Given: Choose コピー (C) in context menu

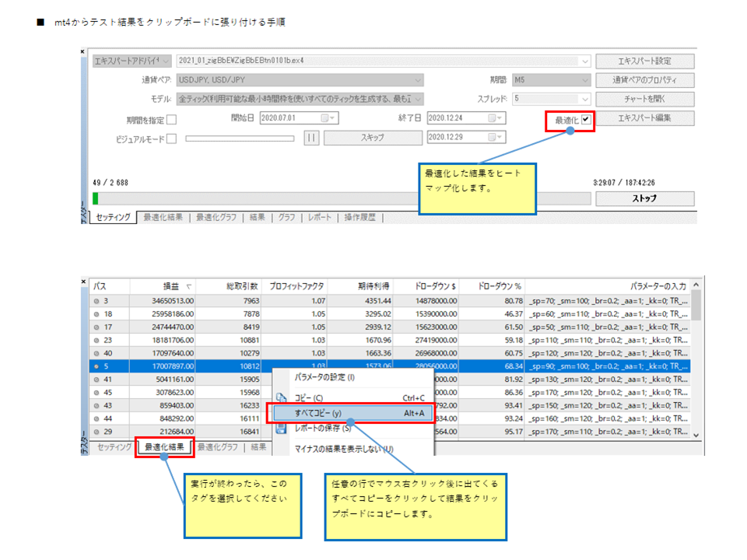Looking at the screenshot, I should [353, 398].
